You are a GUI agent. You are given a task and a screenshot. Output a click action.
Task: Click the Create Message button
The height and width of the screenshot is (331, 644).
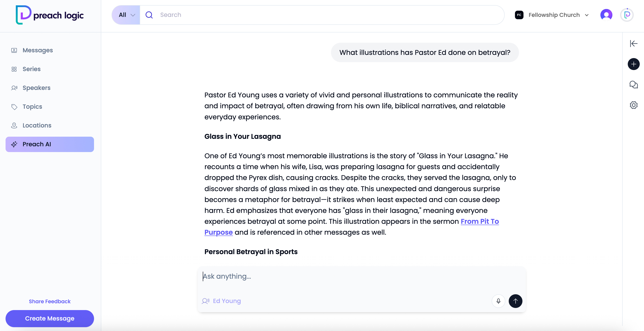pos(50,318)
